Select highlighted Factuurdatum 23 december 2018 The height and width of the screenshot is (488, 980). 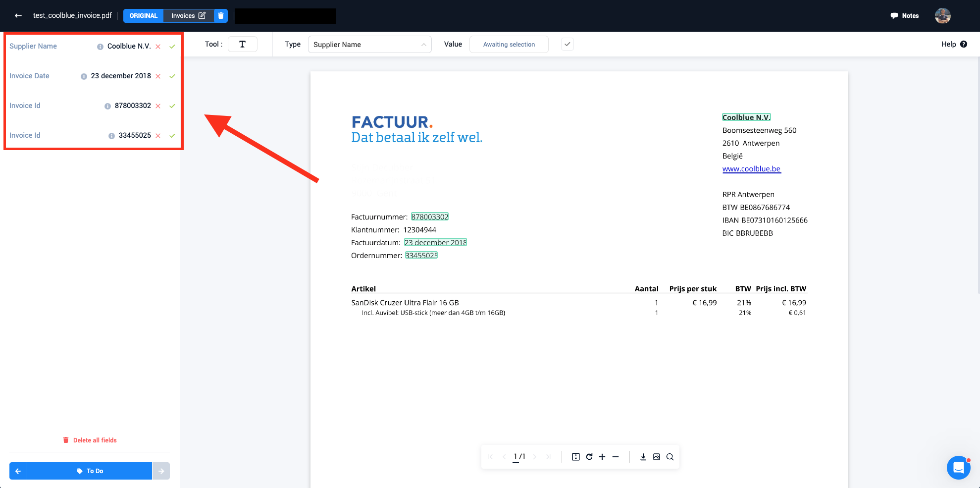pyautogui.click(x=435, y=242)
